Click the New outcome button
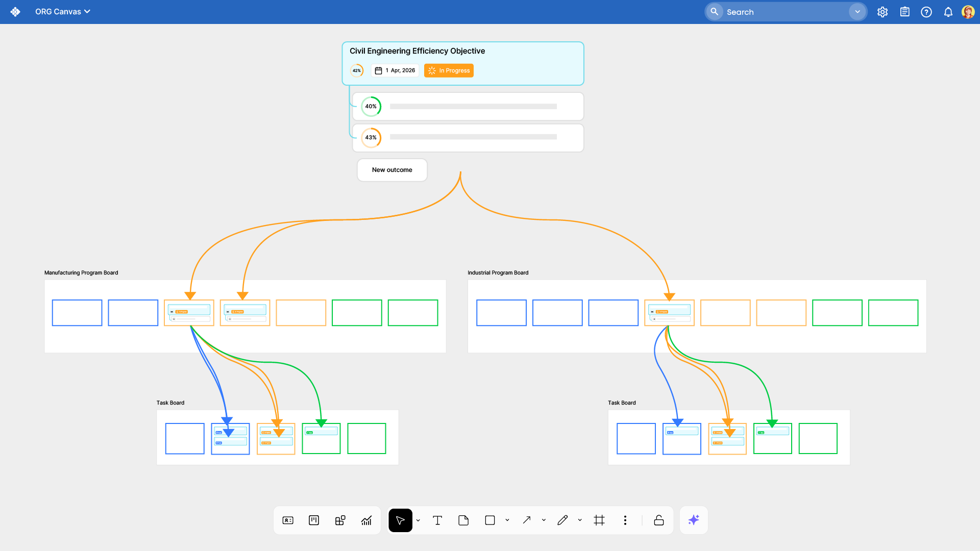 pyautogui.click(x=392, y=169)
